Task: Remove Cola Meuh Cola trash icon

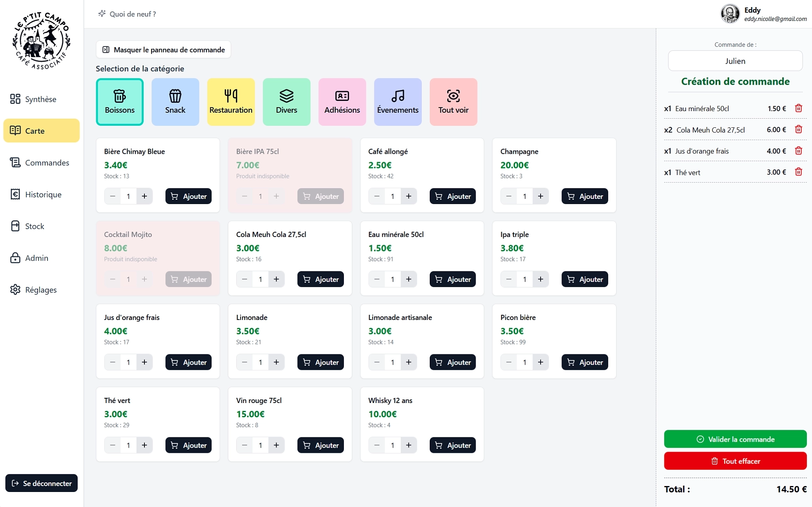Action: click(x=798, y=130)
